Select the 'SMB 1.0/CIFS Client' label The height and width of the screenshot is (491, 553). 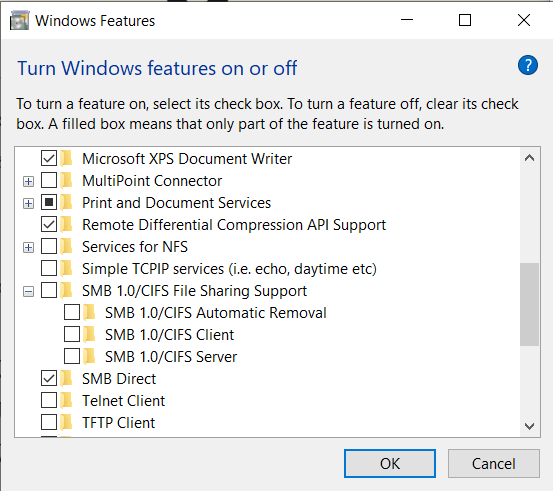pyautogui.click(x=169, y=335)
